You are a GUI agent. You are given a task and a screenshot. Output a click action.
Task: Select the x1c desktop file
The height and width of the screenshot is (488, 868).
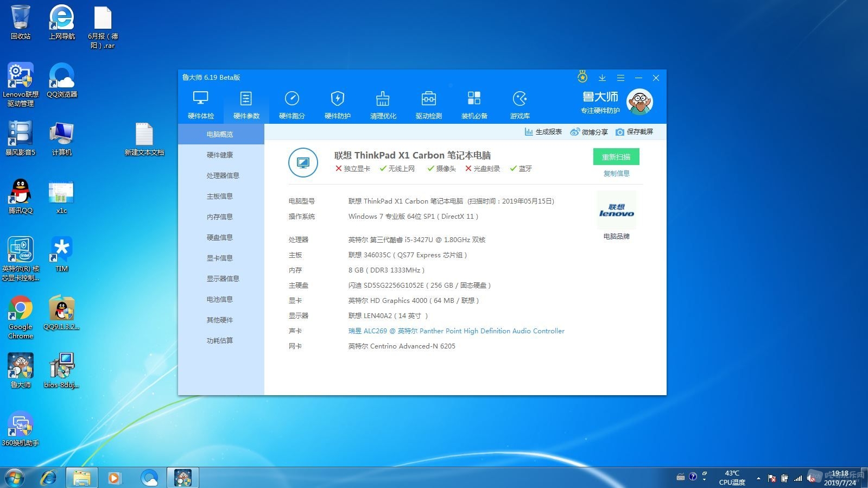coord(62,197)
